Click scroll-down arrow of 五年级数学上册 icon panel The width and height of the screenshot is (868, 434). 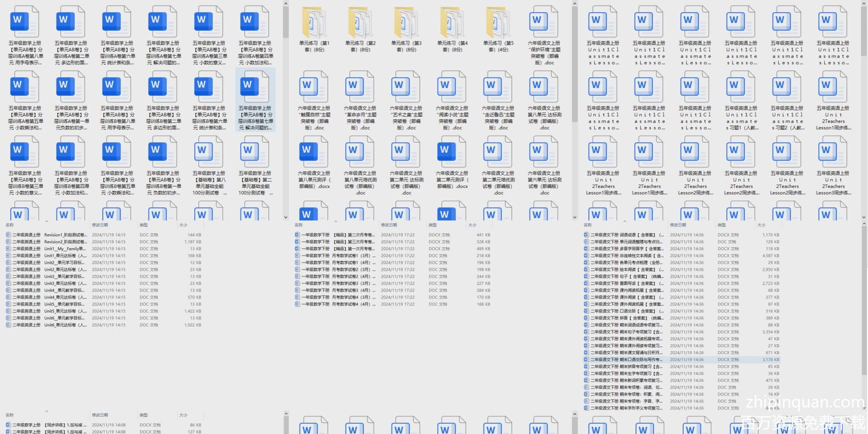click(x=286, y=217)
